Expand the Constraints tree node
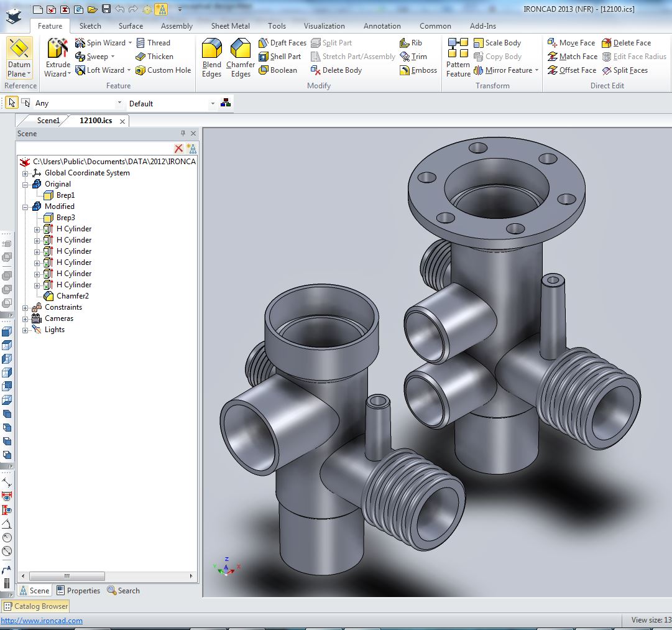672x630 pixels. (25, 307)
